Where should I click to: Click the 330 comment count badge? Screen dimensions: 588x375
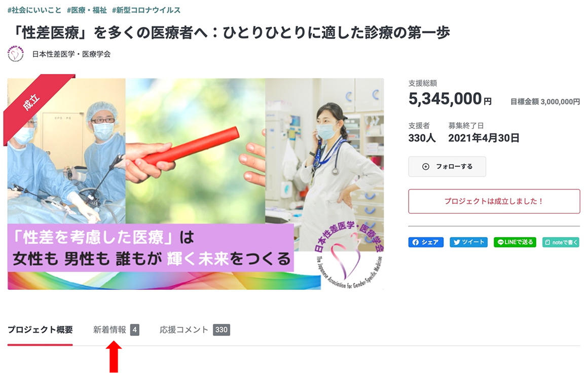[x=221, y=329]
